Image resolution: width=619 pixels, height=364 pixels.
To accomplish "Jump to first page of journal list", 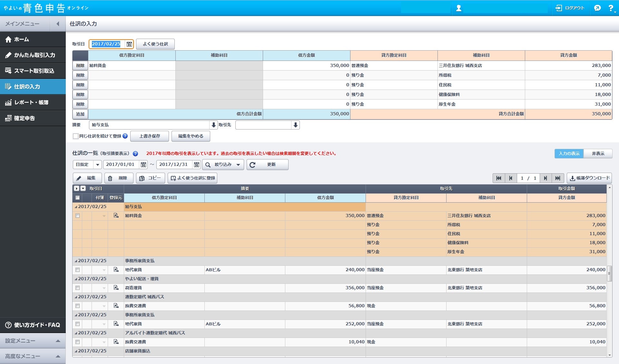I will 499,178.
